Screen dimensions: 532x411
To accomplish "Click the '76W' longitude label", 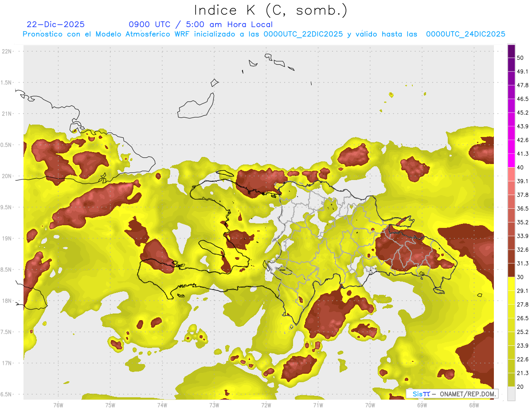I will tap(58, 405).
